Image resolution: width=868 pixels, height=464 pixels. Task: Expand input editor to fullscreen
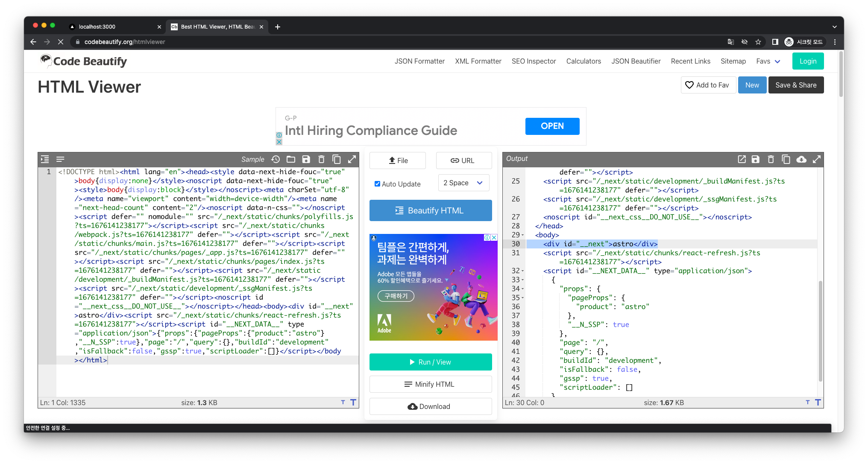352,159
